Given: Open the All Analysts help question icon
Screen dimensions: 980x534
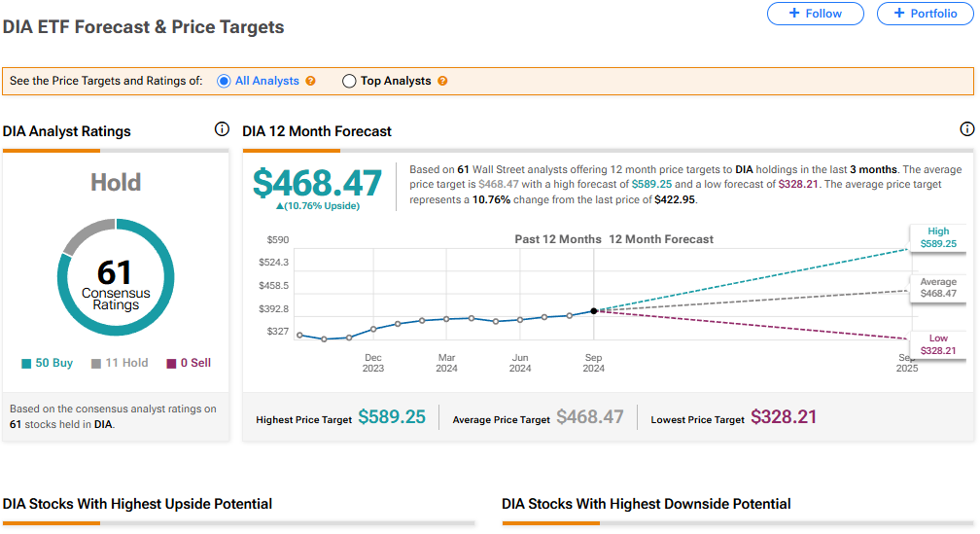Looking at the screenshot, I should (x=311, y=82).
